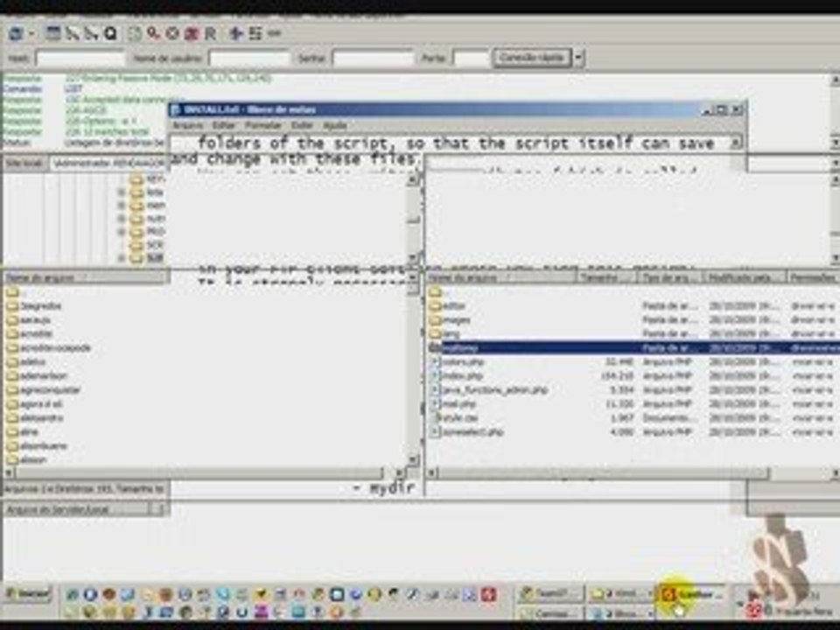Sort remote list by Tamanho column
Viewport: 840px width, 630px height.
point(605,277)
